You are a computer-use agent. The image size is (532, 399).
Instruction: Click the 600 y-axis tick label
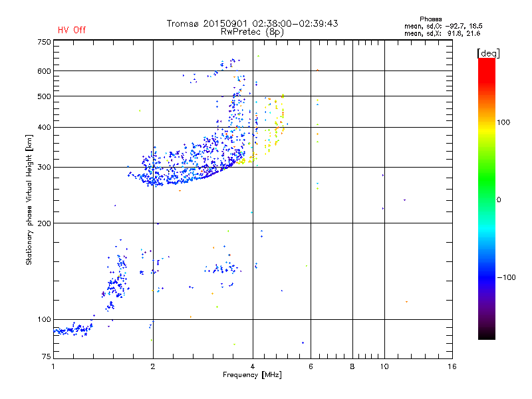44,71
